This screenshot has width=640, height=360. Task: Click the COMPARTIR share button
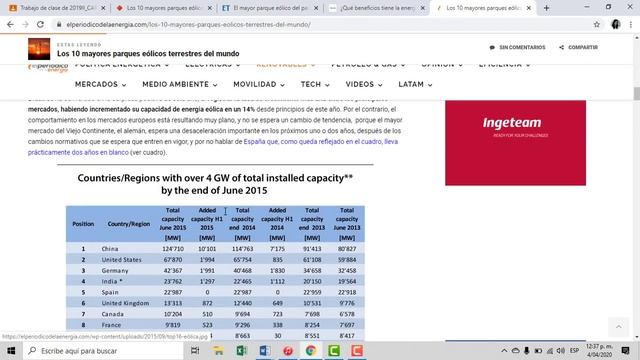point(579,47)
